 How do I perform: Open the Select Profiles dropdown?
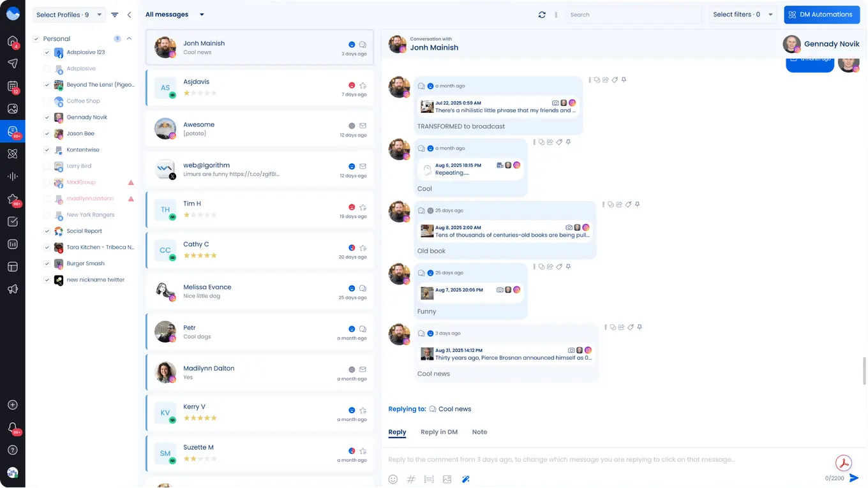tap(68, 15)
